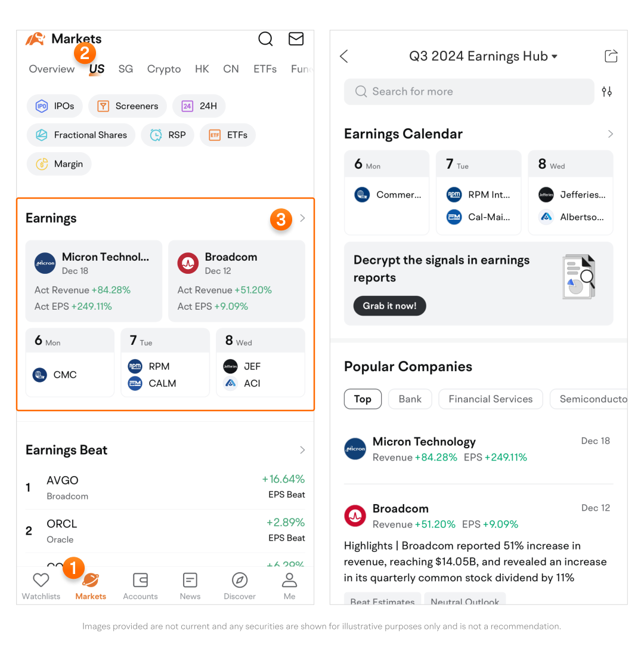Viewport: 644px width, 645px height.
Task: Open the Fractional Shares shortcut
Action: coord(81,135)
